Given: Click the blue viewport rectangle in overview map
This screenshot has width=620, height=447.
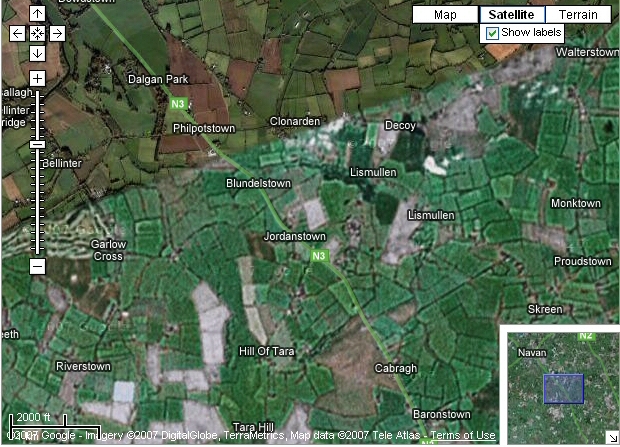Looking at the screenshot, I should pyautogui.click(x=563, y=389).
